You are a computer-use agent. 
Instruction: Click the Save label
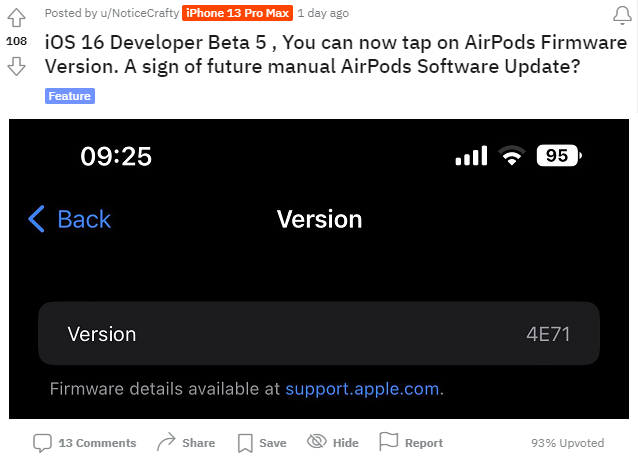[x=273, y=443]
